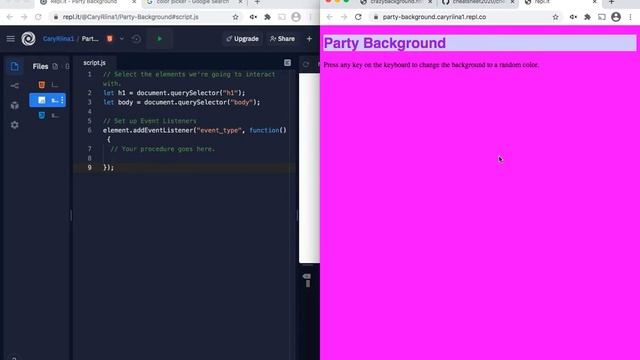
Task: Go back in left browser window
Action: coord(10,17)
